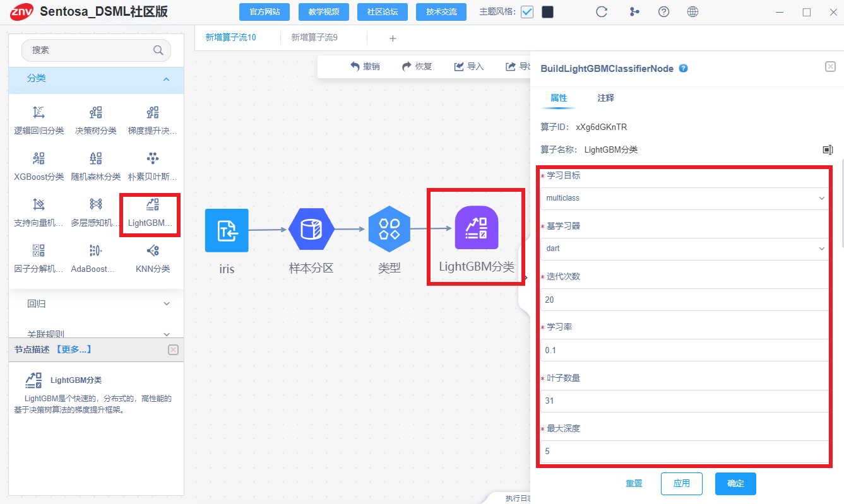Open the 属性 tab

(559, 98)
